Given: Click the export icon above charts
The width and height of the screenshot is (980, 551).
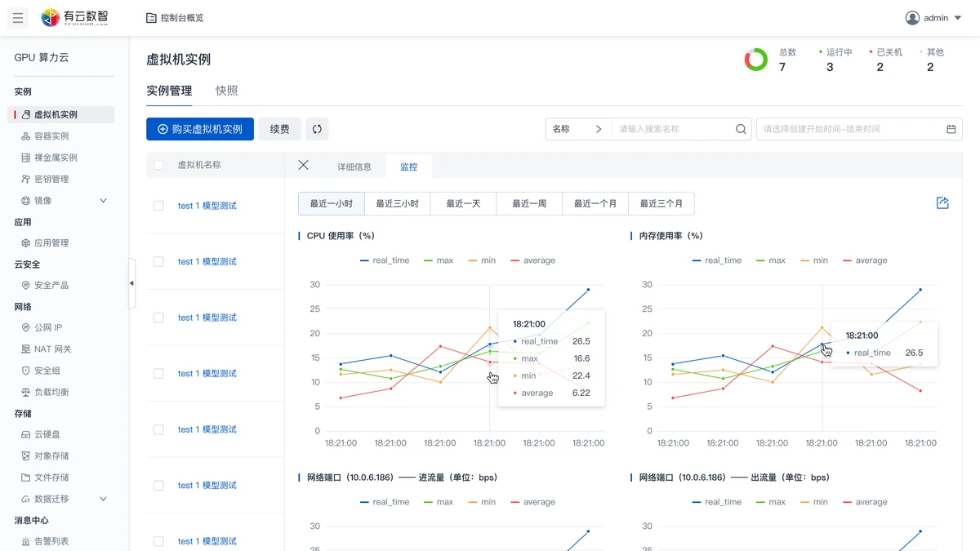Looking at the screenshot, I should pyautogui.click(x=942, y=202).
